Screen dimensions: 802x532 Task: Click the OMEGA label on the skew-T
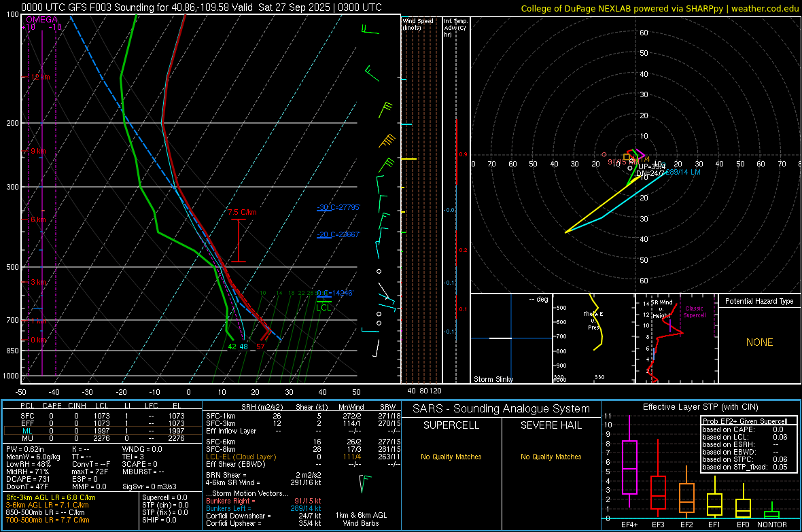[41, 20]
